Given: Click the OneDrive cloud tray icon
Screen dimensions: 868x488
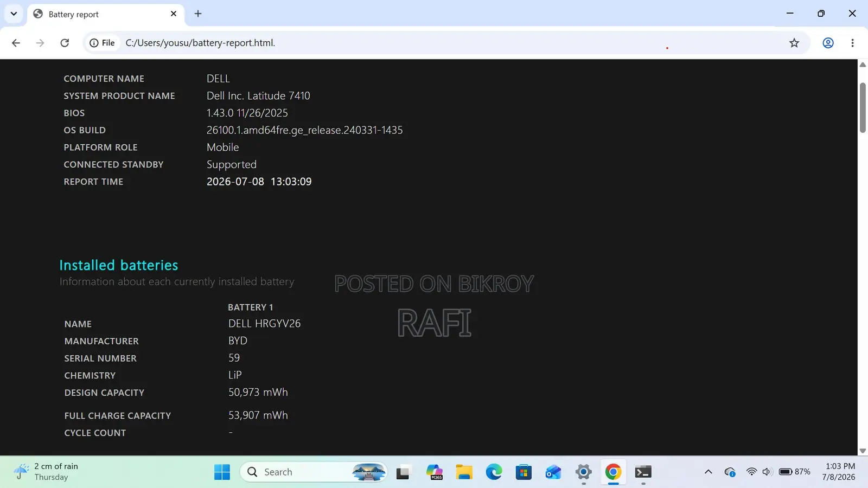Looking at the screenshot, I should point(730,472).
